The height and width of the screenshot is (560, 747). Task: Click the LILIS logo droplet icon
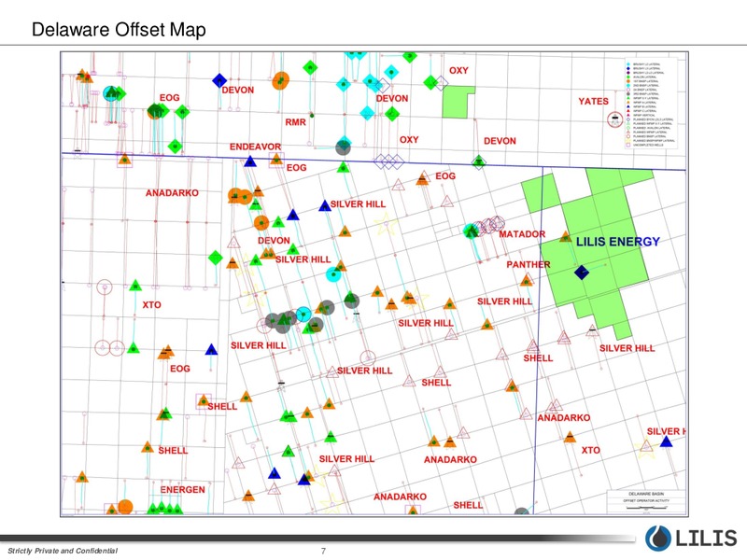click(658, 539)
